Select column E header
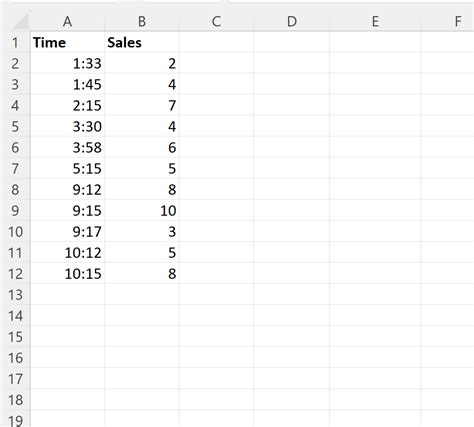 tap(375, 21)
